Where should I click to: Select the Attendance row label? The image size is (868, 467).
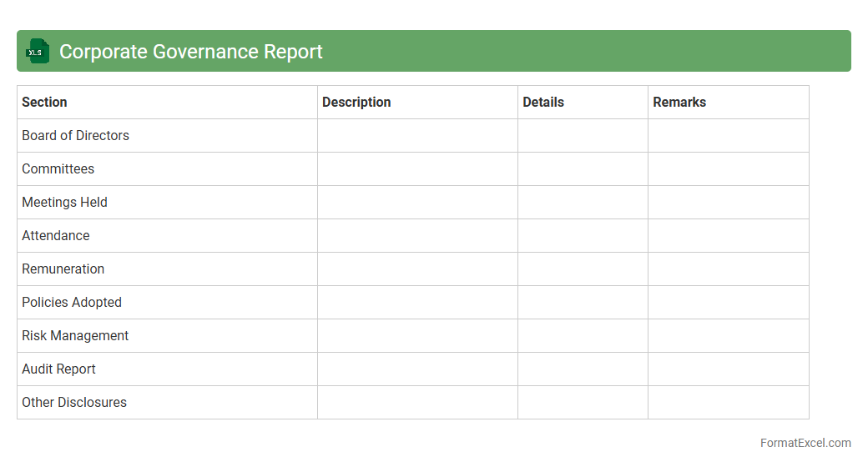point(55,236)
